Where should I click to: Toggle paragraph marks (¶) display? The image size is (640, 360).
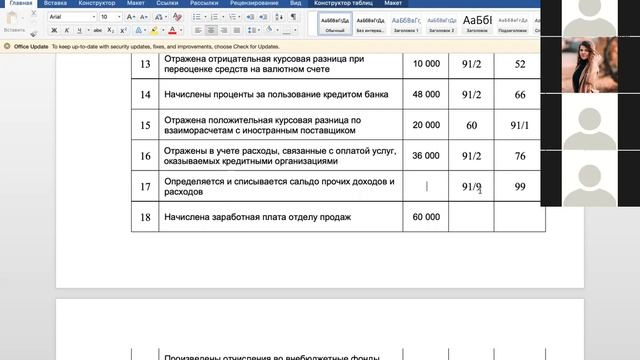(x=293, y=17)
